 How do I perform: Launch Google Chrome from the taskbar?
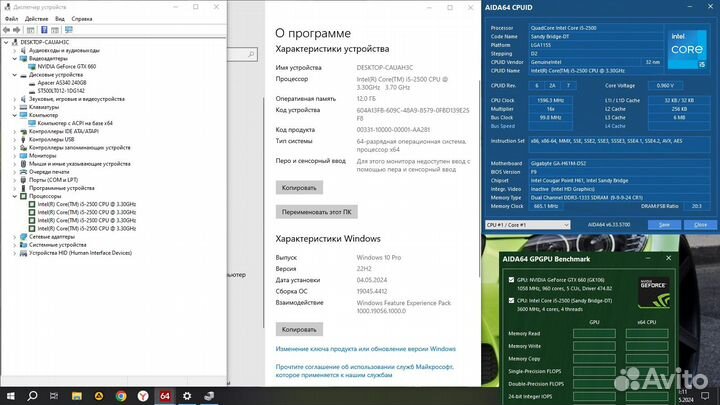(x=121, y=396)
